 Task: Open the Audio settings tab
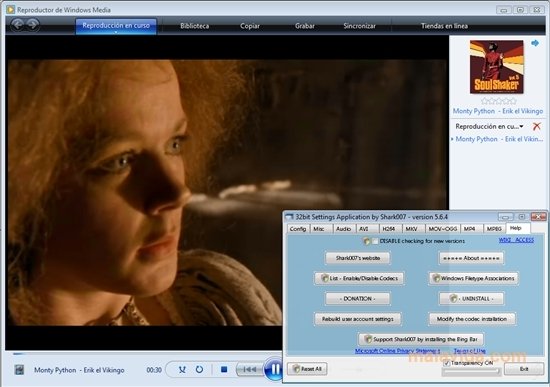click(x=343, y=229)
